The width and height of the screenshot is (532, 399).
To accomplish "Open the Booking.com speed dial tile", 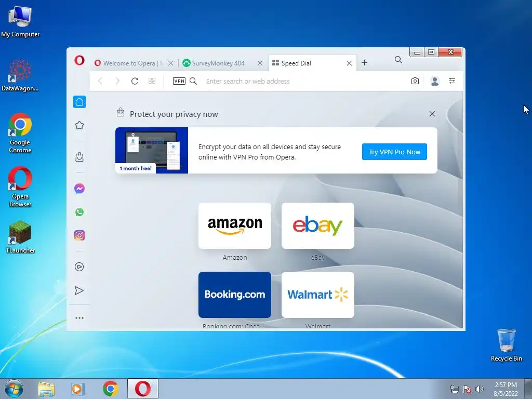I will click(x=235, y=295).
